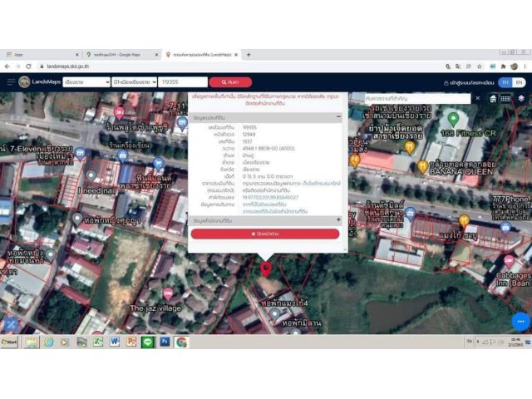The image size is (532, 399).
Task: Click the taskbar clock
Action: 515,342
